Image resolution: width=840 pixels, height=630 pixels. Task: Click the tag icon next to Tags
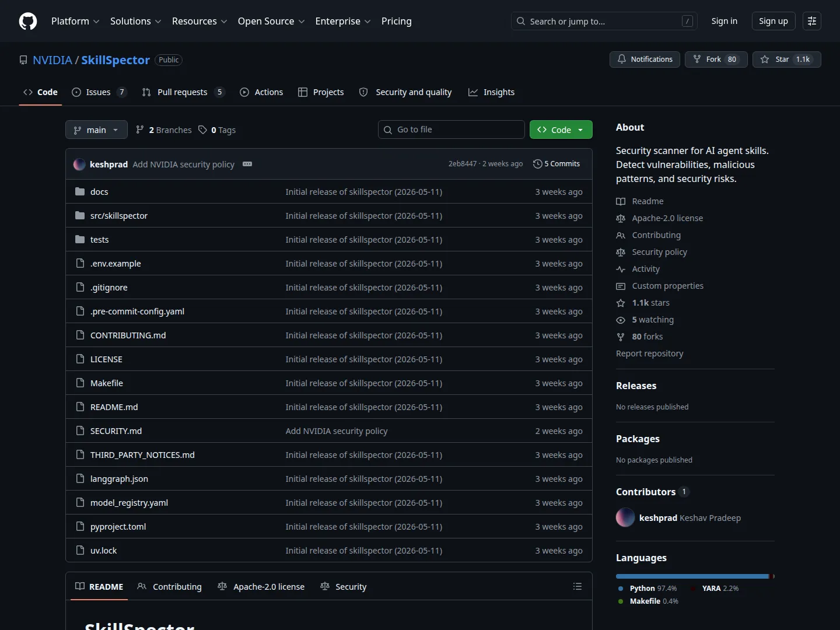(x=202, y=129)
